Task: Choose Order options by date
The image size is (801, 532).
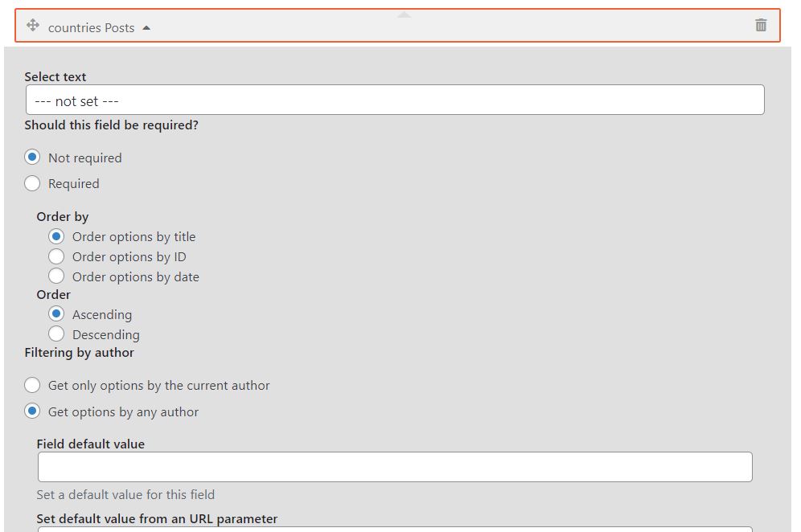Action: (x=56, y=276)
